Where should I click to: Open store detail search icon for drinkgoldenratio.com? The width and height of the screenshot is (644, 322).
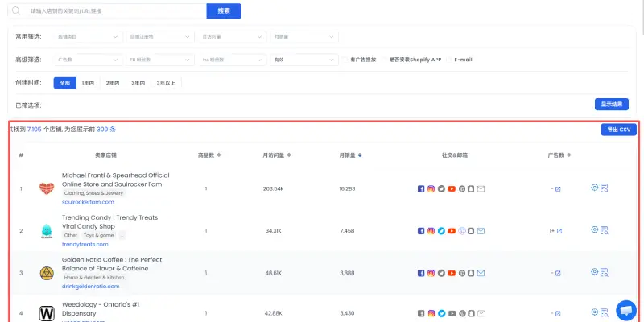coord(605,272)
